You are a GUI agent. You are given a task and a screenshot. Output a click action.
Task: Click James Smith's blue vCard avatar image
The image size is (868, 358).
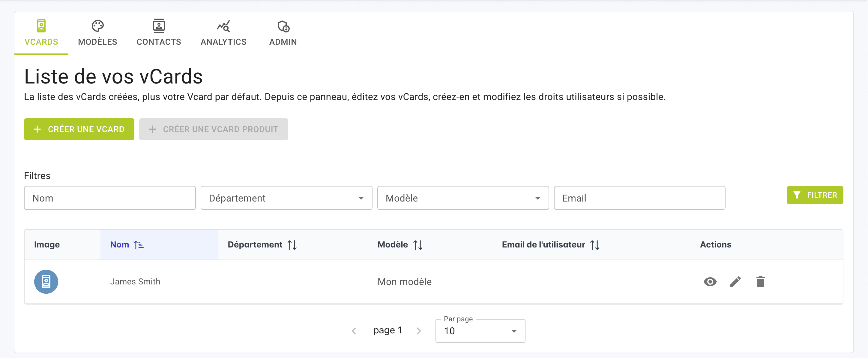tap(46, 281)
